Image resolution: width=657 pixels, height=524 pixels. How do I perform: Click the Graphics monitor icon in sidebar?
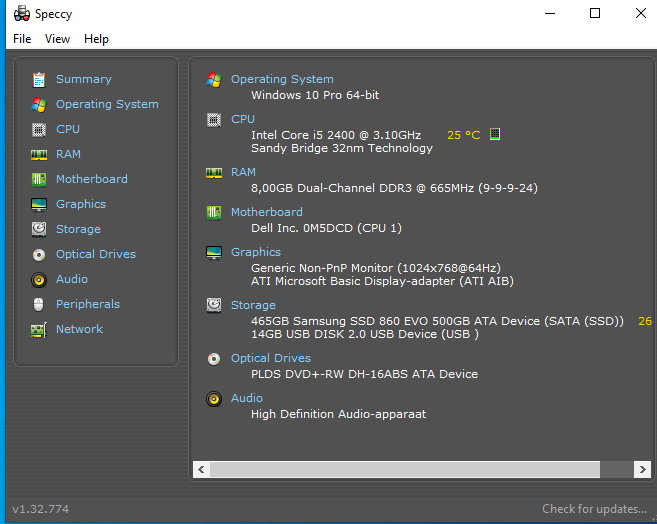tap(39, 205)
